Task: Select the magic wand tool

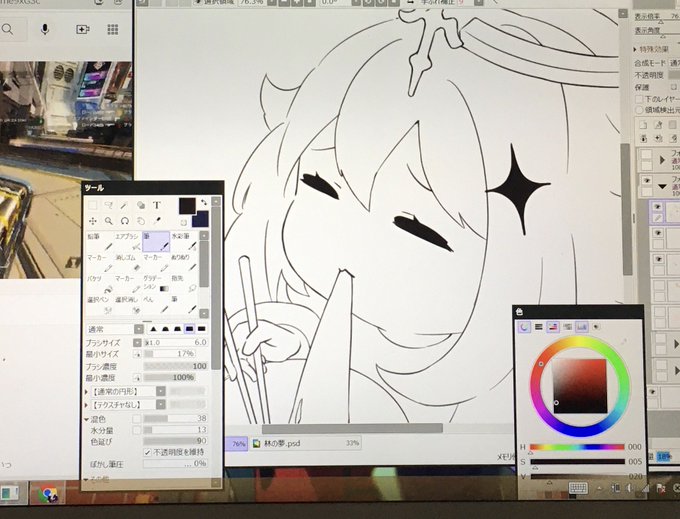Action: [x=124, y=205]
